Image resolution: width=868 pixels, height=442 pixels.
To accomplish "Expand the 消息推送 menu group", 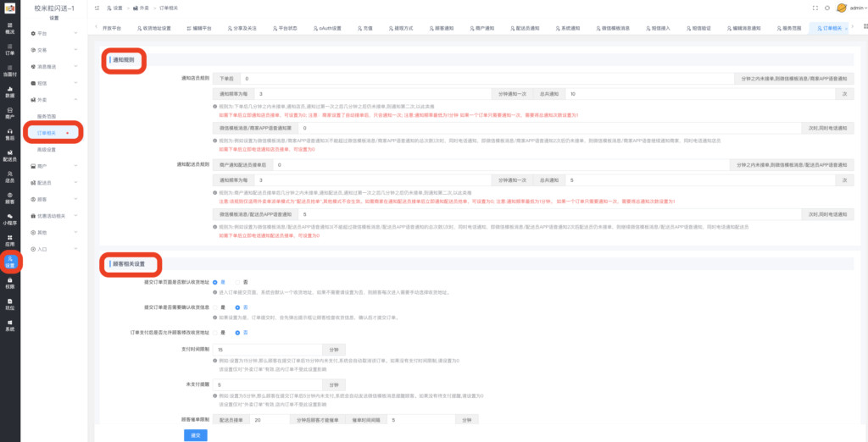I will point(55,66).
